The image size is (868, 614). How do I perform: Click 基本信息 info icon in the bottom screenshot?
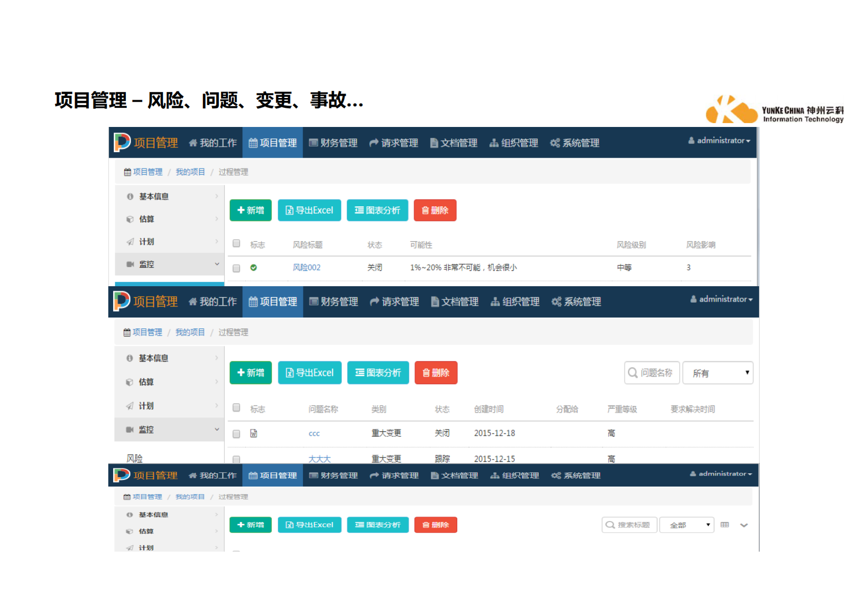click(x=130, y=515)
